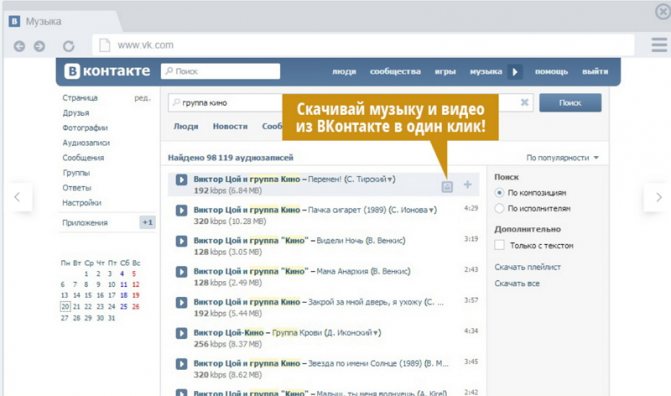Select the По исполнителям radio button

coord(499,208)
